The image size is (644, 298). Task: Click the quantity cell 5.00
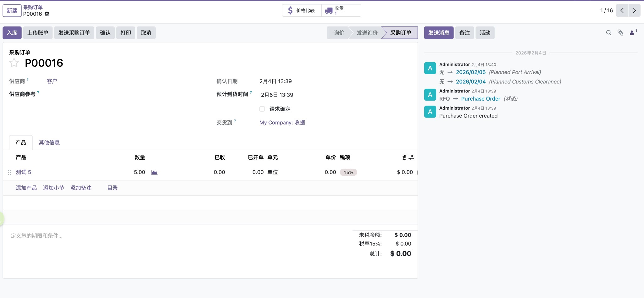click(139, 172)
